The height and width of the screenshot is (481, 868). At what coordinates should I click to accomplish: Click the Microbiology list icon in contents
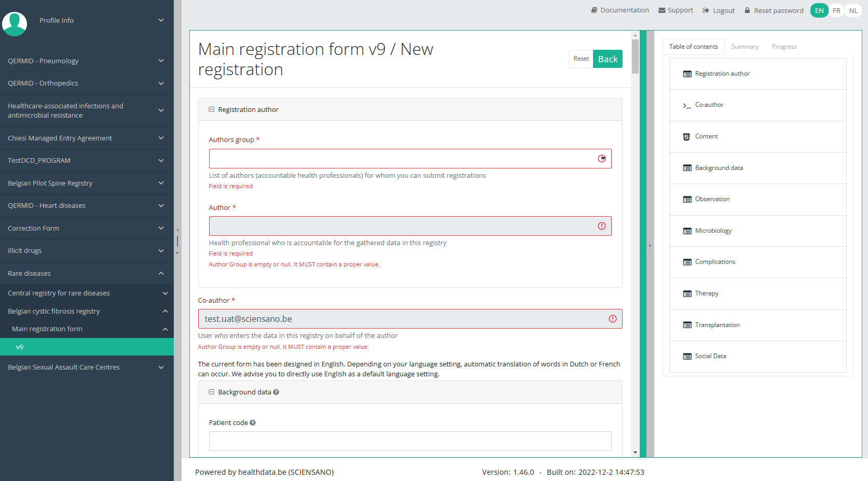(x=687, y=231)
